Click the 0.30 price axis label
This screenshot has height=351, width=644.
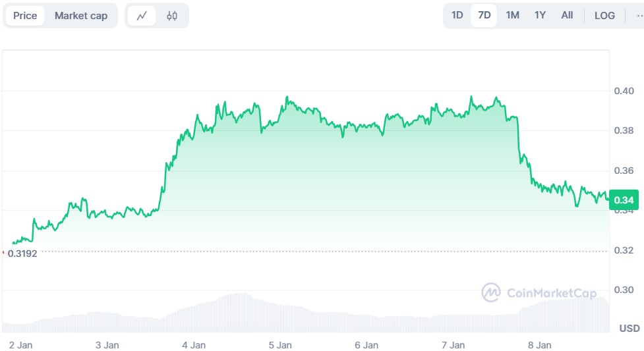[x=624, y=290]
